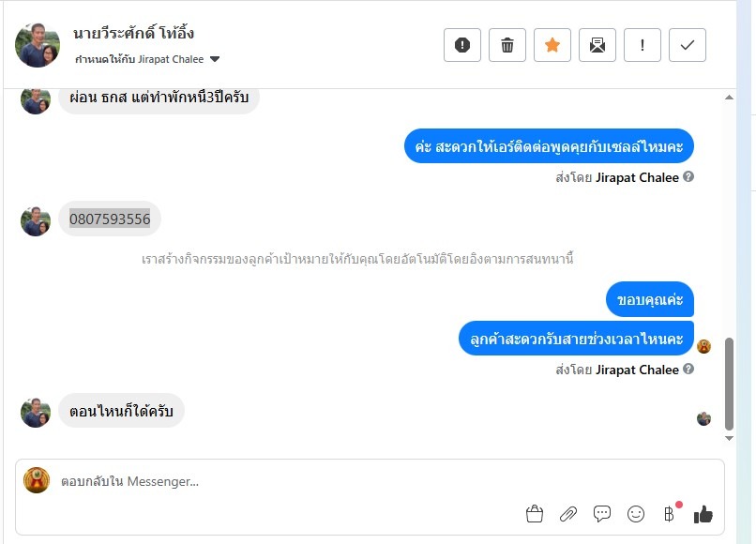Open the customer's profile picture in header

[x=38, y=45]
